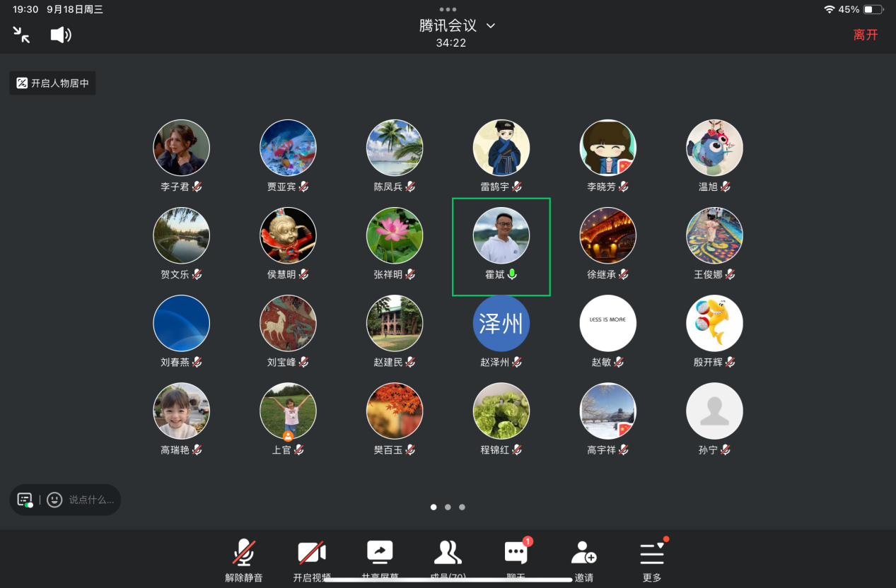
Task: Select the 泽州 blue avatar of 赵泽州
Action: point(501,323)
